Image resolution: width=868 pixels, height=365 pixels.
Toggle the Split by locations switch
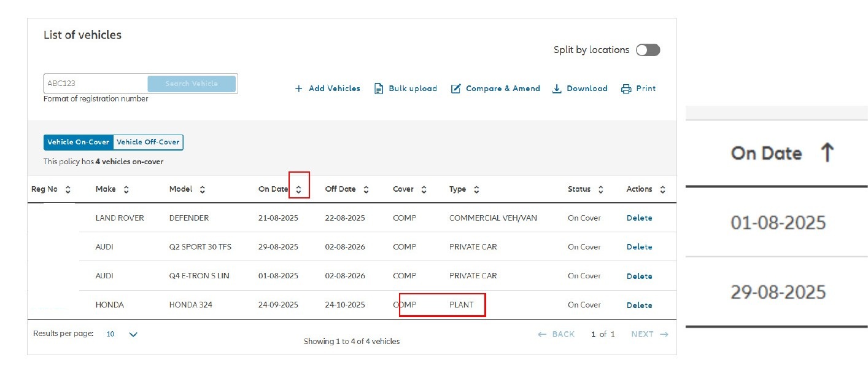click(x=648, y=50)
